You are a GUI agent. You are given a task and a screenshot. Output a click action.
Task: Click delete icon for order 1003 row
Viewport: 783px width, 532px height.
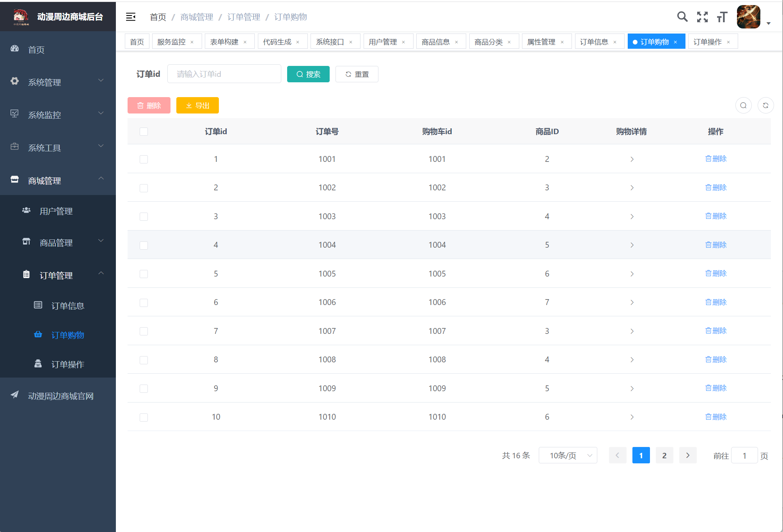[x=716, y=216]
